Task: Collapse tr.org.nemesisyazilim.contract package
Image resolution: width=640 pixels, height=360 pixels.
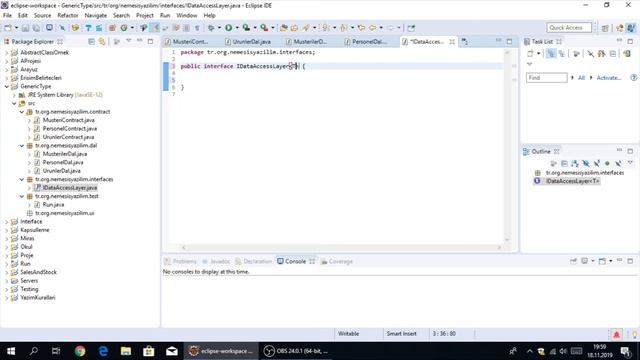Action: click(x=22, y=111)
